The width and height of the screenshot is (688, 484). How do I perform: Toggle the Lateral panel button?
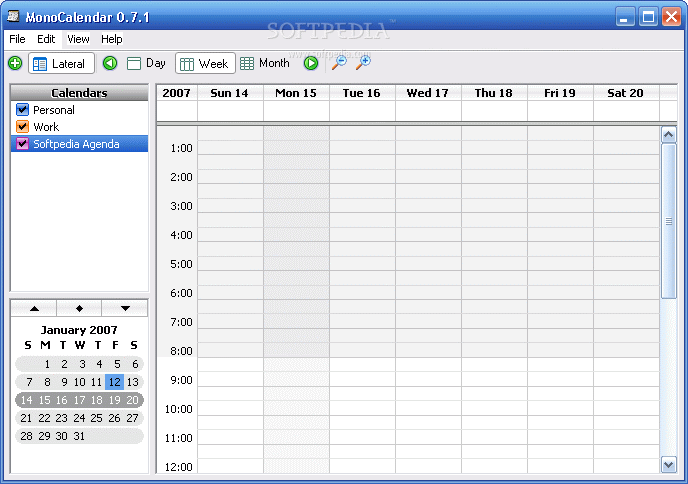[61, 64]
